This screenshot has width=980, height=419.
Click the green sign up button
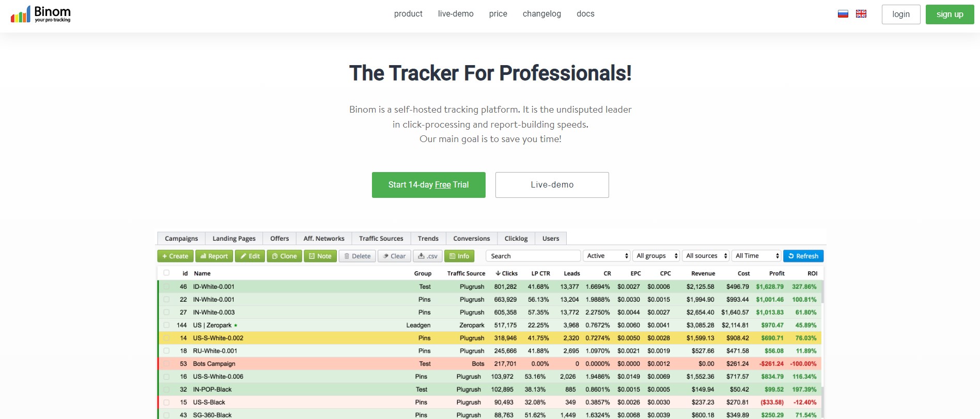[950, 14]
